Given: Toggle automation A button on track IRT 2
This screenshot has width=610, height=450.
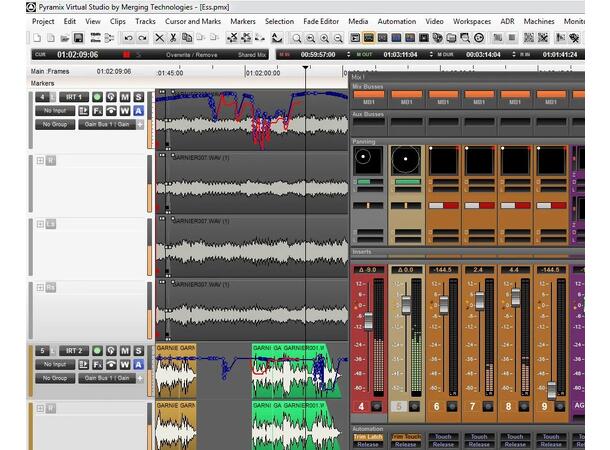Looking at the screenshot, I should [x=138, y=365].
